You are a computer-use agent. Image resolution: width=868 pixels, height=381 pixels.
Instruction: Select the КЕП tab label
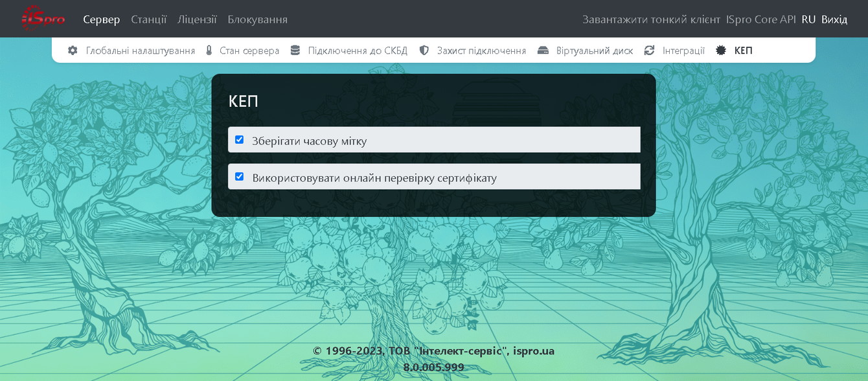(744, 51)
